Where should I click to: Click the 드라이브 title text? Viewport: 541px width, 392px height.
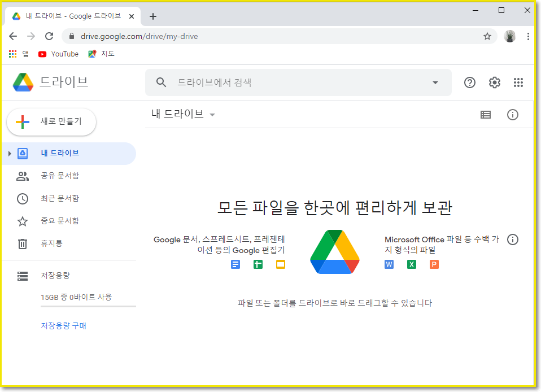point(64,82)
